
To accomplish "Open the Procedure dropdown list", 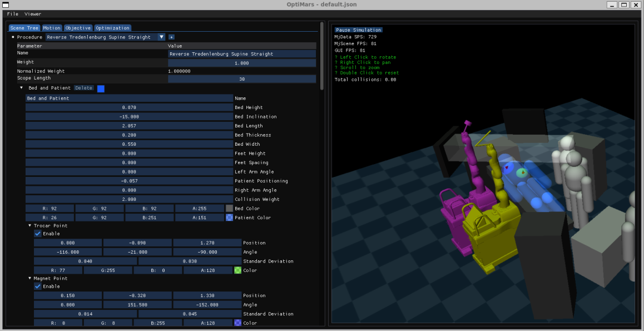I will [161, 37].
